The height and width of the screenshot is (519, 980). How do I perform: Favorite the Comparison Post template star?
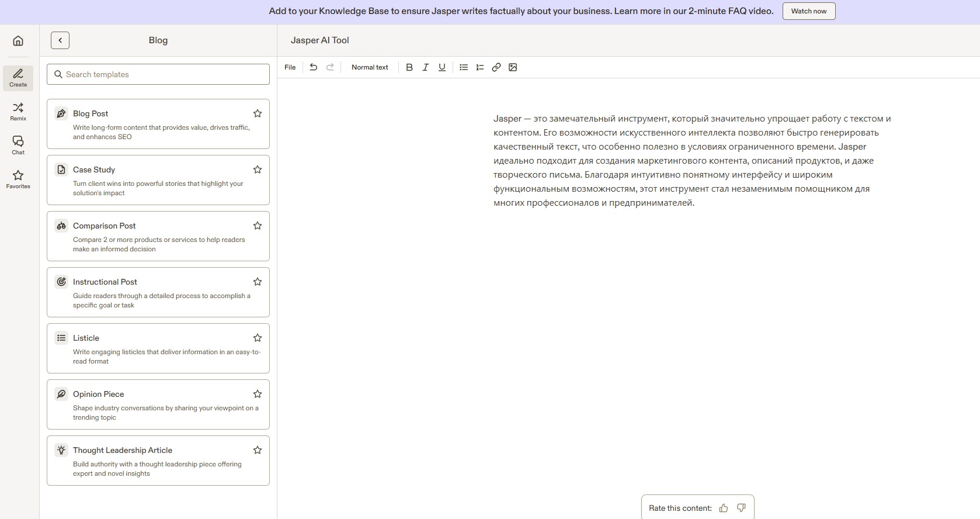[258, 226]
